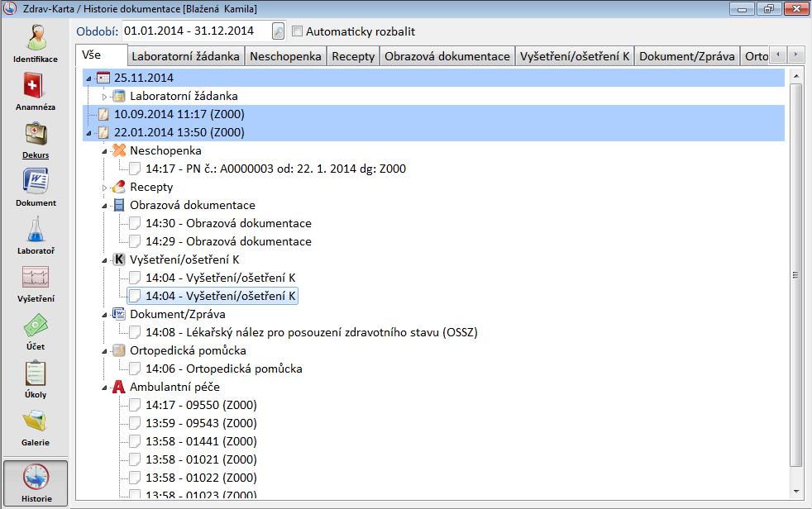Screen dimensions: 812x509
Task: Switch to the Neschopenka tab
Action: pos(285,56)
